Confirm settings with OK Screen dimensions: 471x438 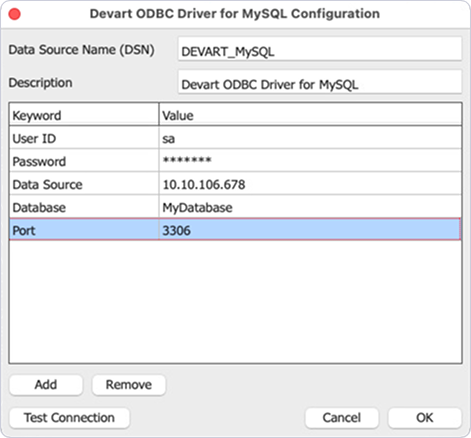pos(425,418)
